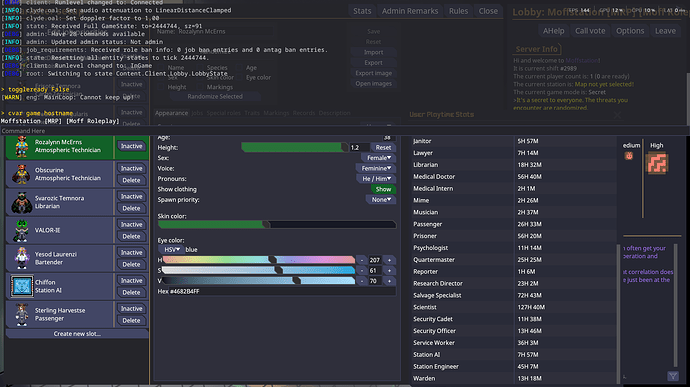This screenshot has width=690, height=387.
Task: Delete the Chiffon Station AI slot
Action: point(132,292)
